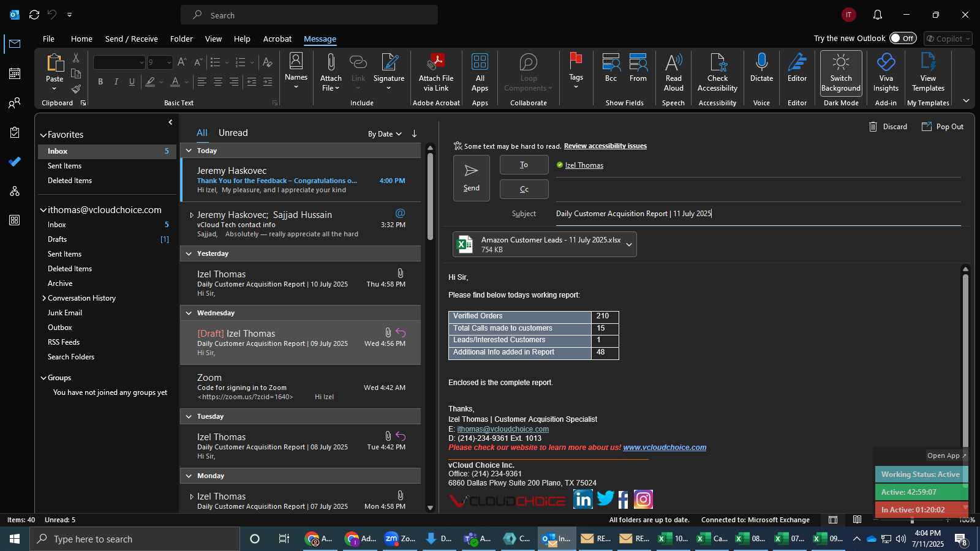Image resolution: width=980 pixels, height=551 pixels.
Task: Click the Tags flag icon
Action: point(576,61)
